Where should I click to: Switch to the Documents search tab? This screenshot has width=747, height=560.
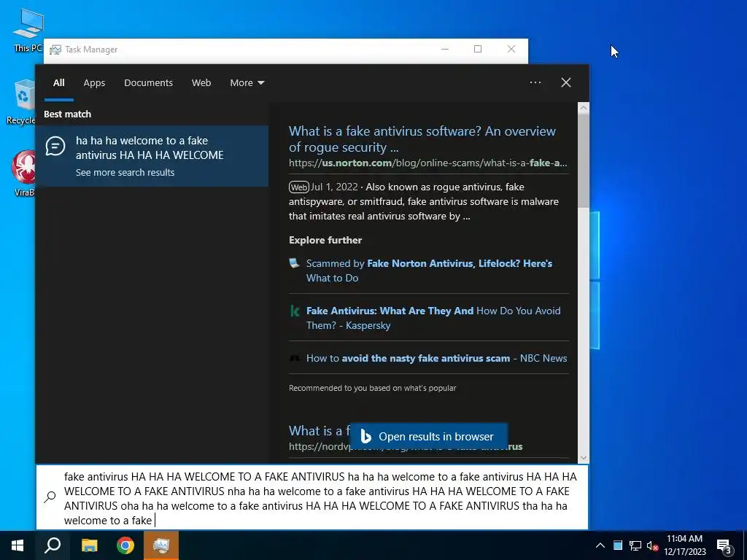pos(148,83)
